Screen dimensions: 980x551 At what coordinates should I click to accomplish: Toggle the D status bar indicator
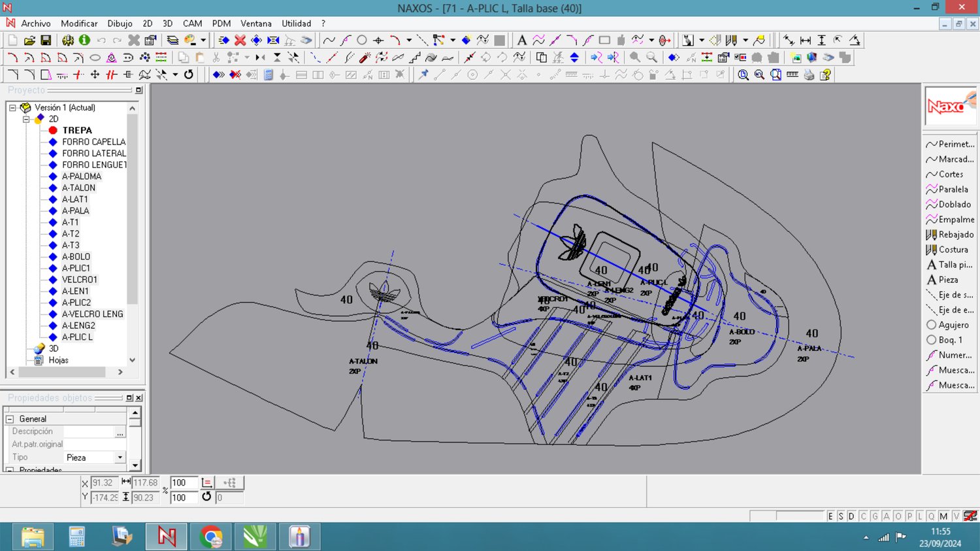851,516
